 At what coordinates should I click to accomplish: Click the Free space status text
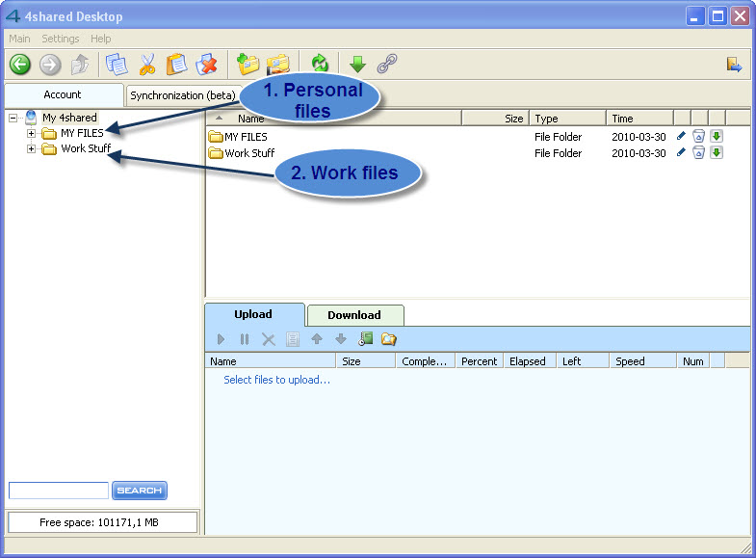[99, 522]
